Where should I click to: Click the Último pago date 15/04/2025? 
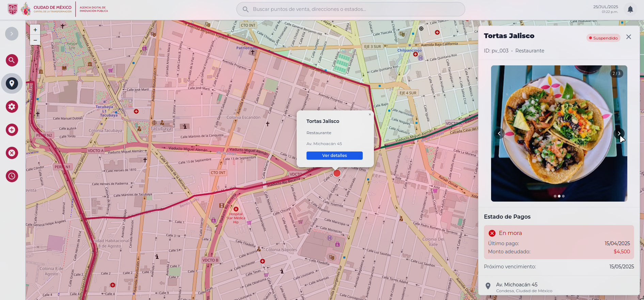[617, 243]
